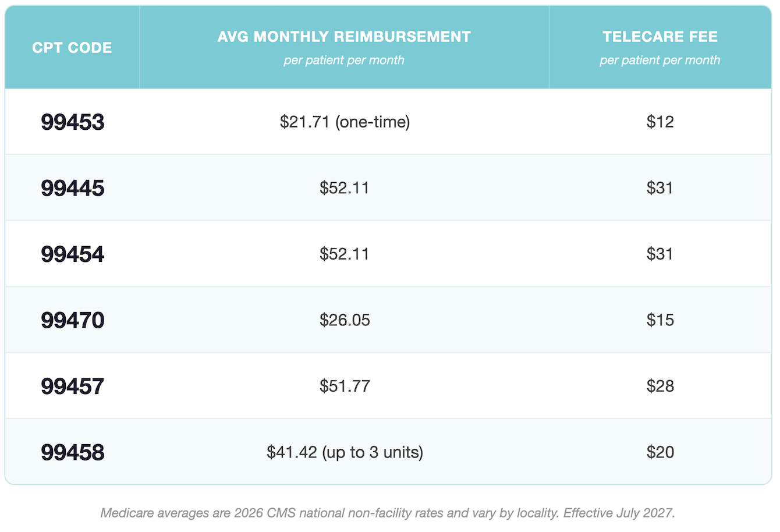Click the TELECARE FEE column header

[x=660, y=47]
